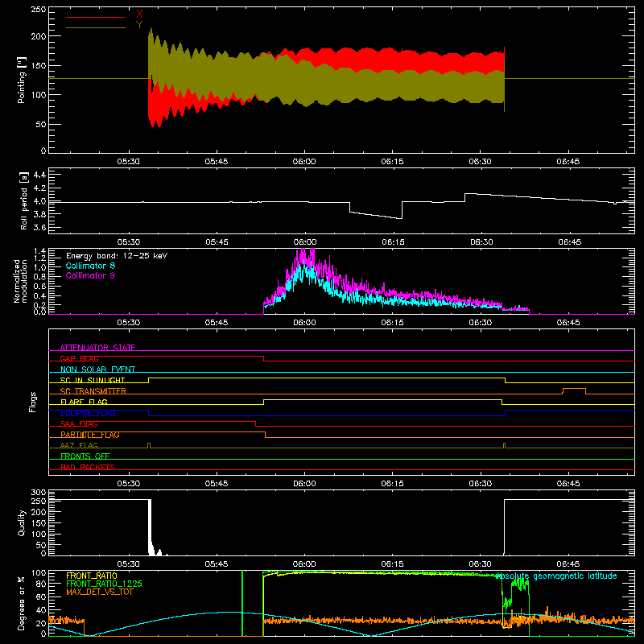The image size is (644, 644).
Task: Select the ATTENUATOR_STATE flag label
Action: click(x=97, y=348)
